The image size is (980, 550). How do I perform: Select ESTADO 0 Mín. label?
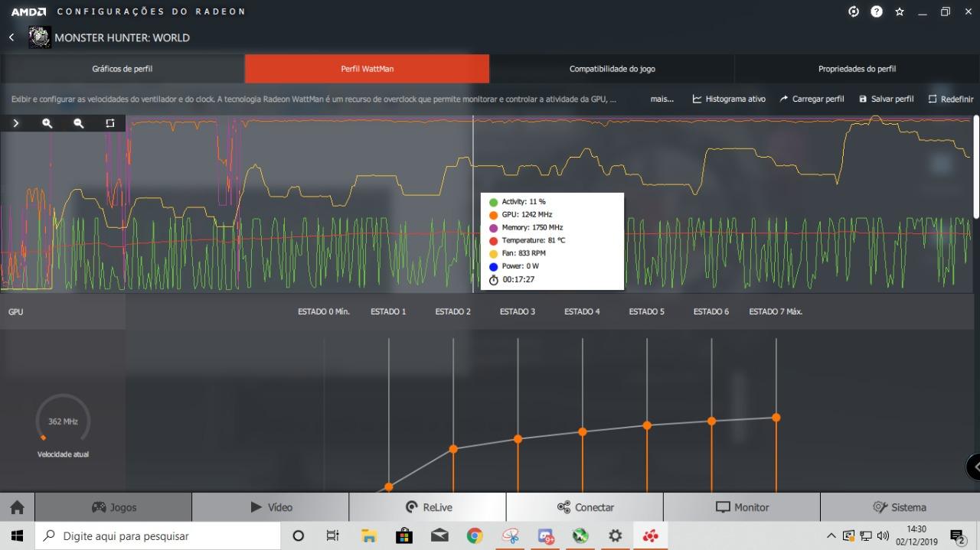coord(324,311)
